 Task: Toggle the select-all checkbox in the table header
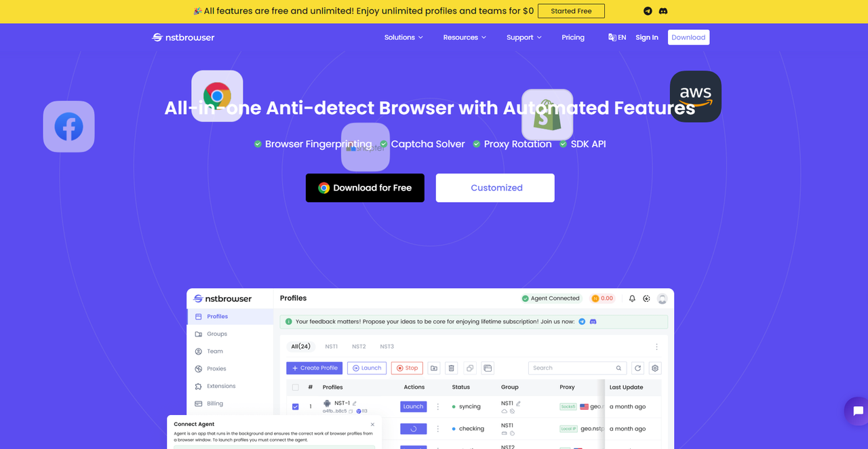(295, 387)
